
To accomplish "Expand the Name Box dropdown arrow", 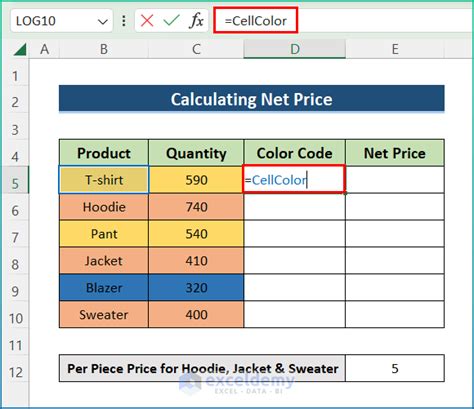I will [102, 22].
